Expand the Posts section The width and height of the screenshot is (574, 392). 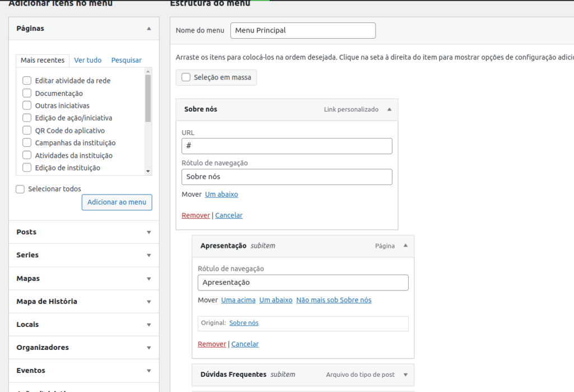click(149, 232)
